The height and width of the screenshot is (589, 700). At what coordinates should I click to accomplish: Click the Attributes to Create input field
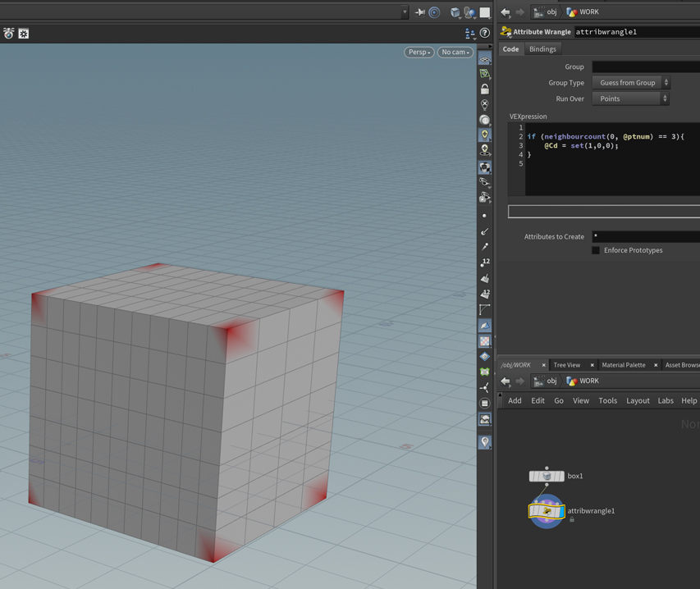(x=645, y=236)
